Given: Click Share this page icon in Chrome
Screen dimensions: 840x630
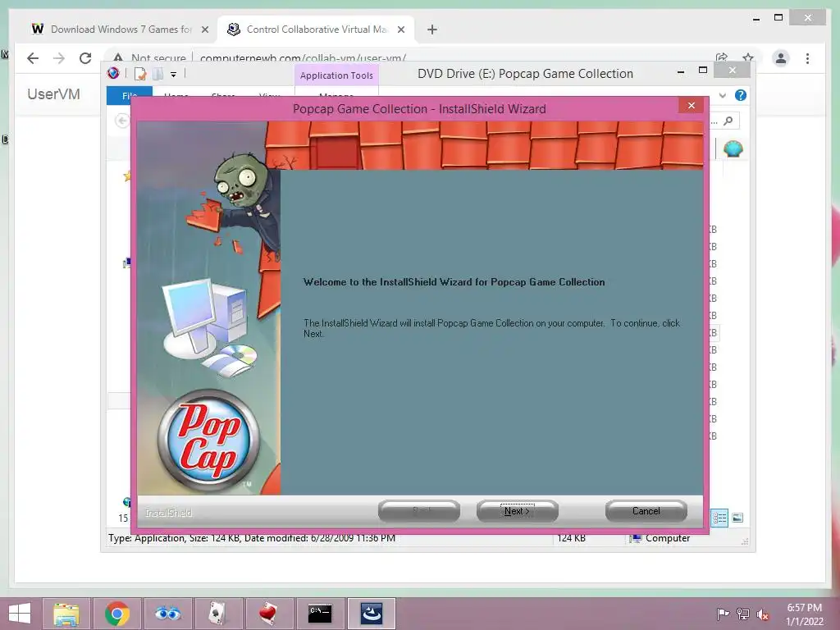Looking at the screenshot, I should (722, 57).
